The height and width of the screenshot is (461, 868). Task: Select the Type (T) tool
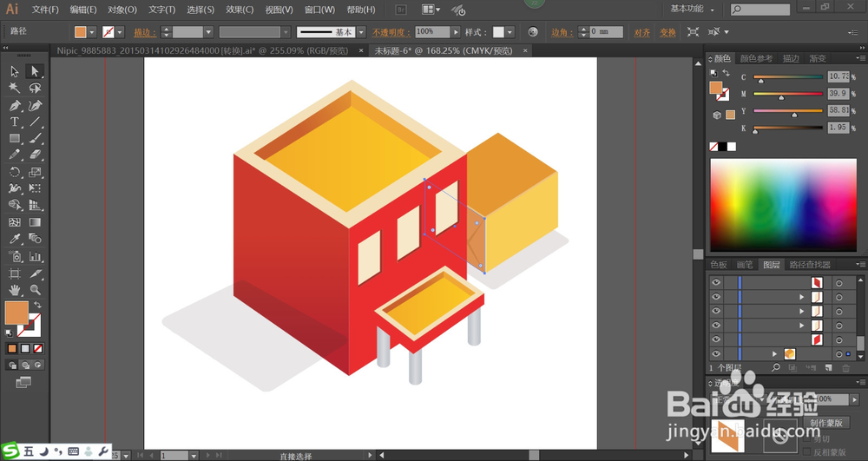tap(15, 122)
